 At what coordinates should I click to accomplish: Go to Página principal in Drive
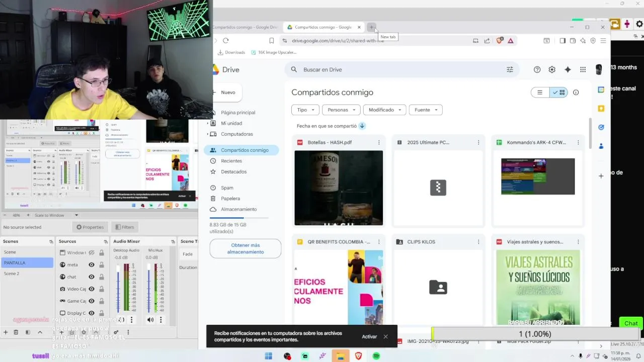(x=238, y=113)
